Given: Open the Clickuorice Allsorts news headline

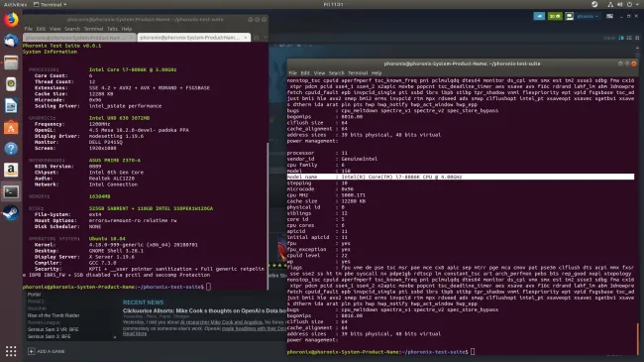Looking at the screenshot, I should 204,310.
